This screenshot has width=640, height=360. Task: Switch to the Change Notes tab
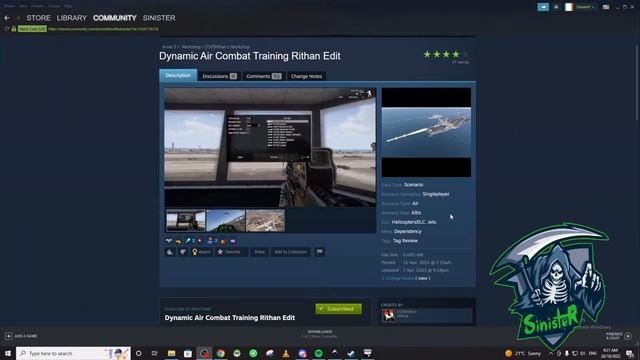tap(307, 76)
